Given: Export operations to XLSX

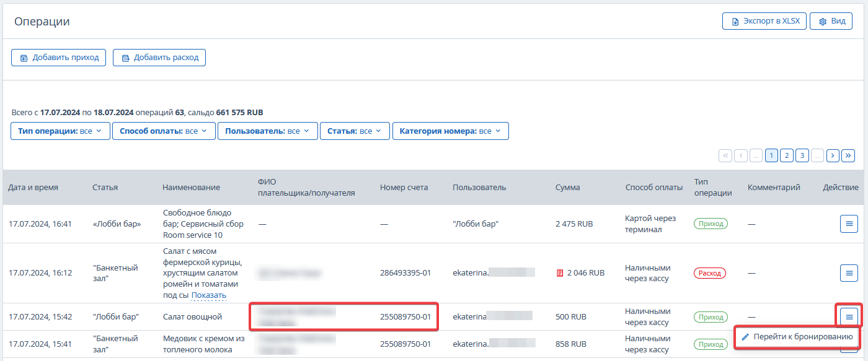Looking at the screenshot, I should (764, 21).
